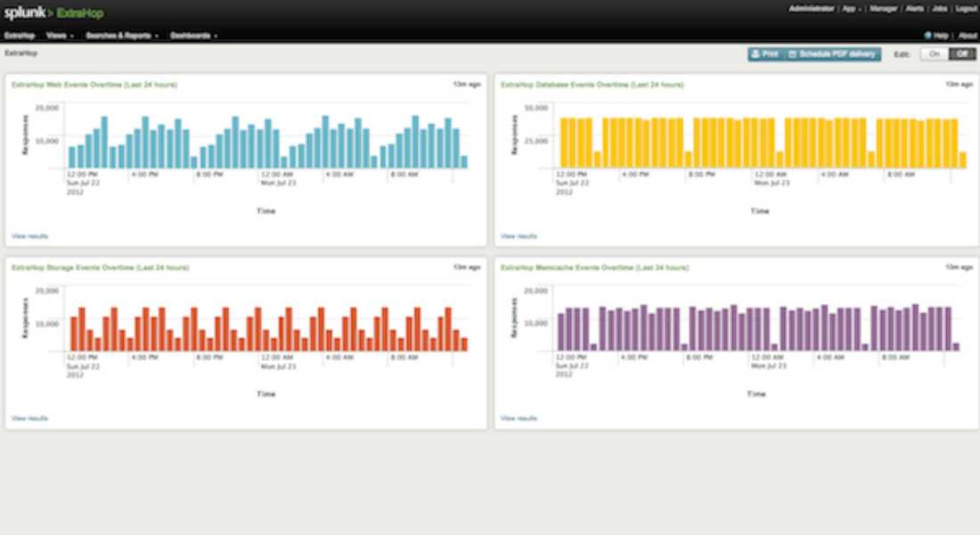Click ExtraHop Database Events Overtime title
The width and height of the screenshot is (980, 535).
(592, 85)
